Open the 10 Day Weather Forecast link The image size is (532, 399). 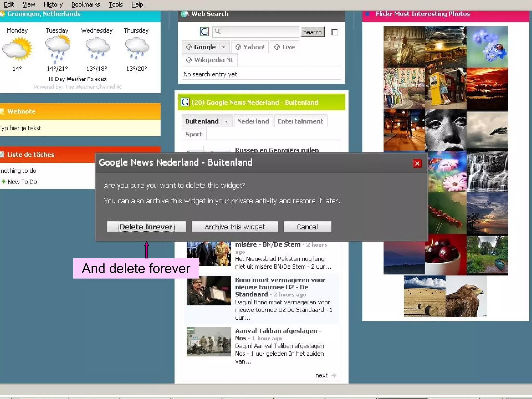(x=77, y=79)
